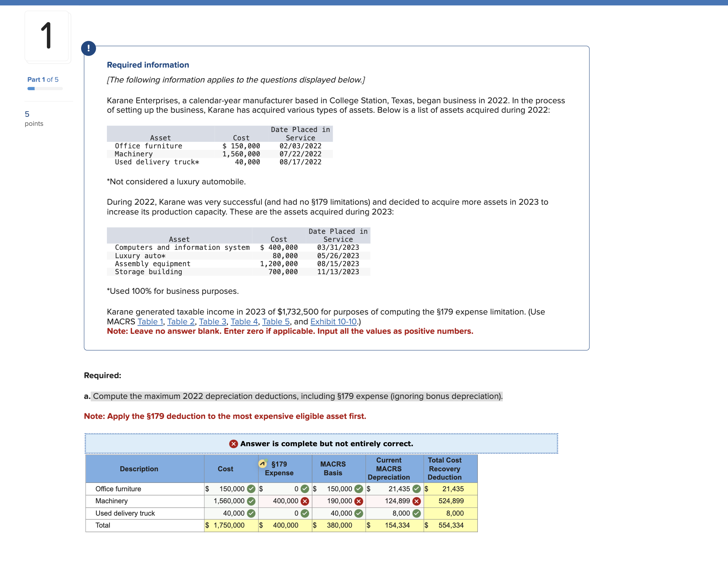Click the hint icon next to §179 Expense header
The width and height of the screenshot is (728, 576).
263,464
